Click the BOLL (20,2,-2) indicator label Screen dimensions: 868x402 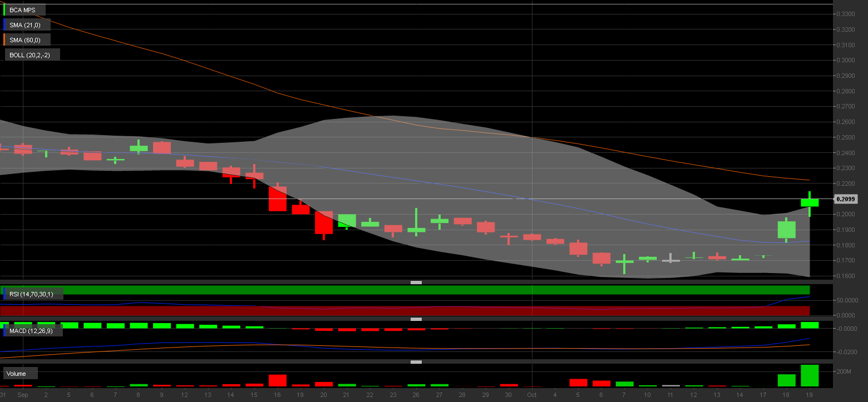coord(32,54)
